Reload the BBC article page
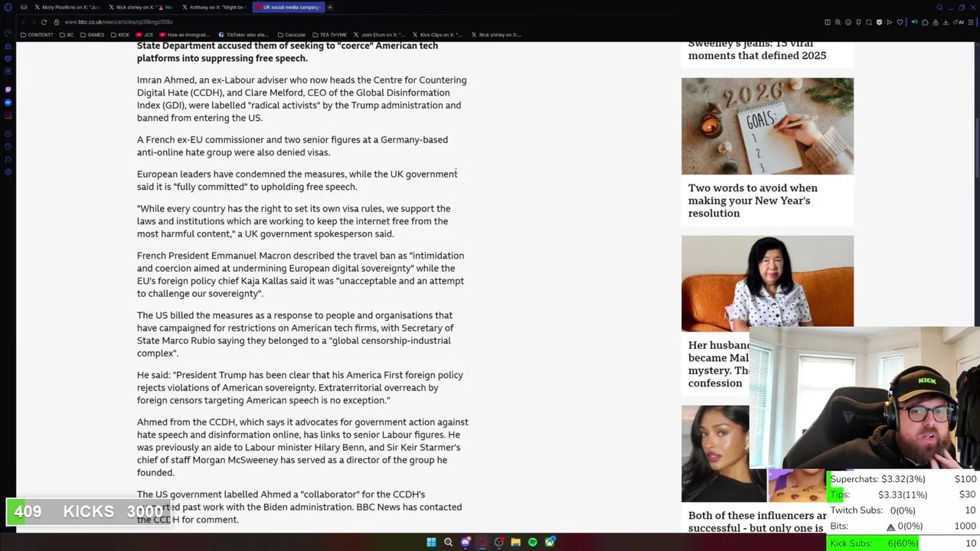 44,22
